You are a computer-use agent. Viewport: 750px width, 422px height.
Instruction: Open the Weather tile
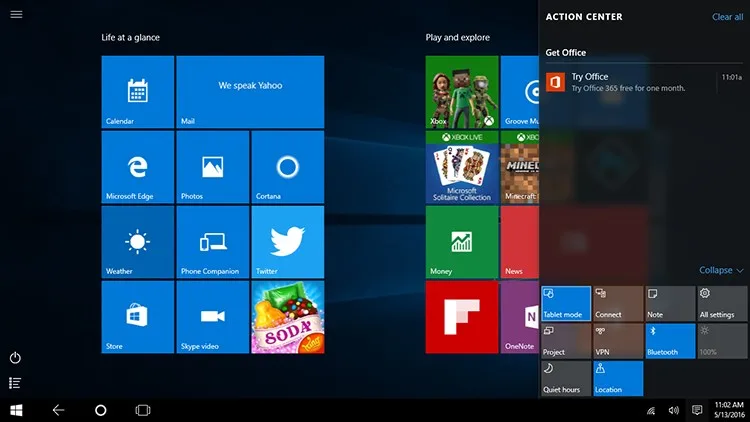coord(138,242)
